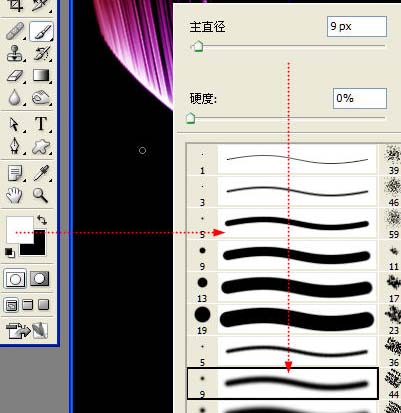Screen dimensions: 401x413
Task: Select the Horizontal Type tool
Action: [x=41, y=124]
